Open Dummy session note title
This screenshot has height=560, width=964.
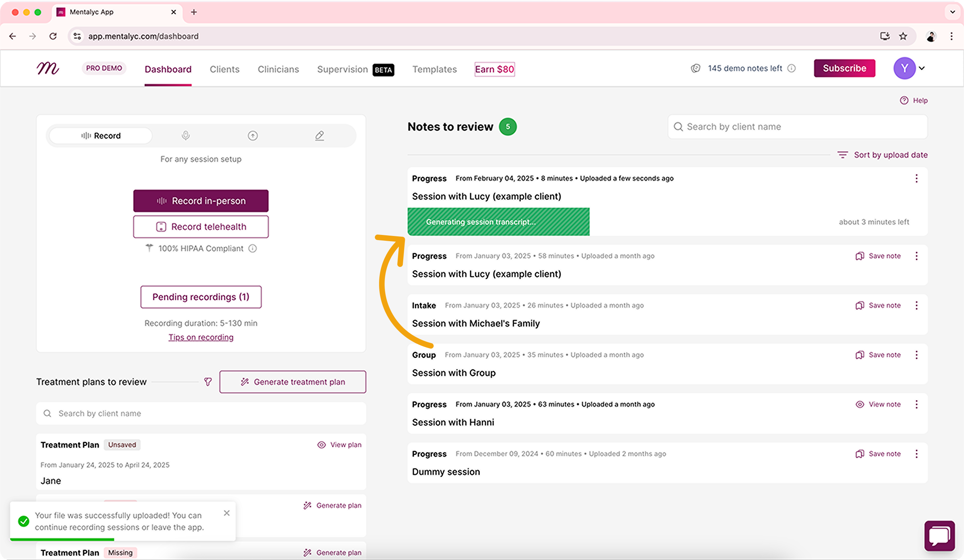coord(446,472)
